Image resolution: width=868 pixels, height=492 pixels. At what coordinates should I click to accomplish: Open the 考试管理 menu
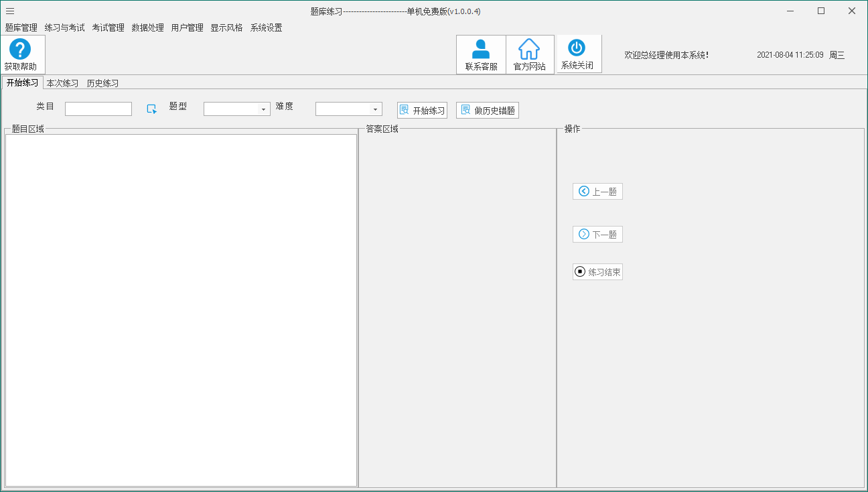coord(108,27)
